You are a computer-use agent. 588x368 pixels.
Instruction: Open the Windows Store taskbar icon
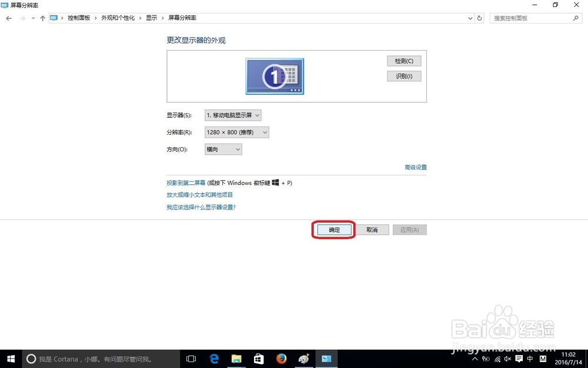[x=259, y=359]
